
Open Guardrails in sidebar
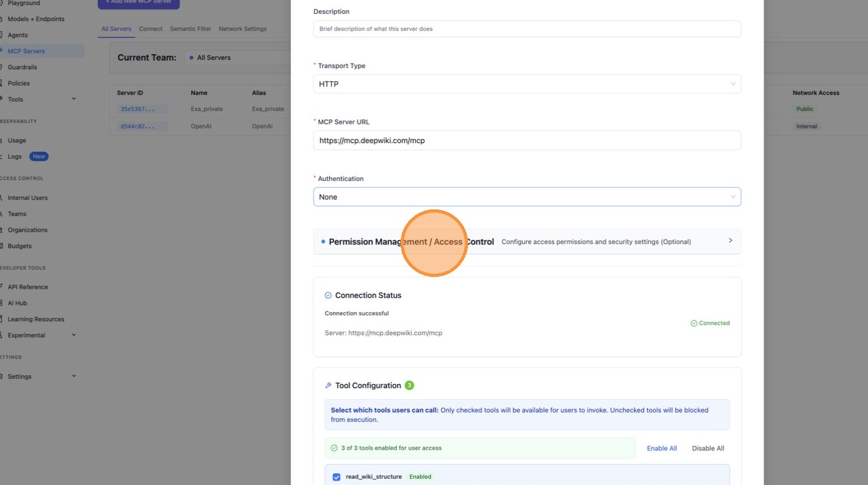click(22, 67)
